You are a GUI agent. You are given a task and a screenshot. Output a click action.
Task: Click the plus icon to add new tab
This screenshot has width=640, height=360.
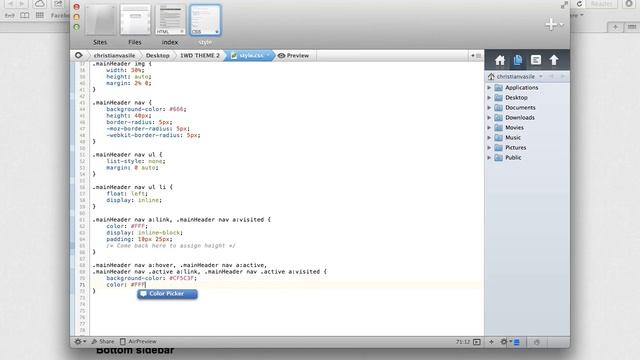tap(551, 24)
